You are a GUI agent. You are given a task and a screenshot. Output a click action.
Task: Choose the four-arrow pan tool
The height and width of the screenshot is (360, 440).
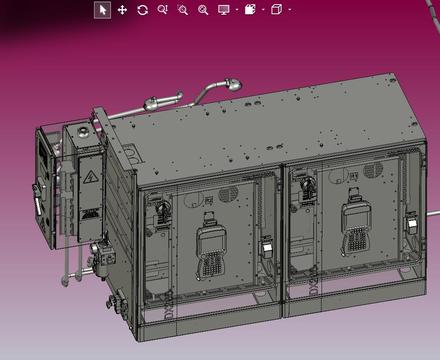[x=122, y=10]
